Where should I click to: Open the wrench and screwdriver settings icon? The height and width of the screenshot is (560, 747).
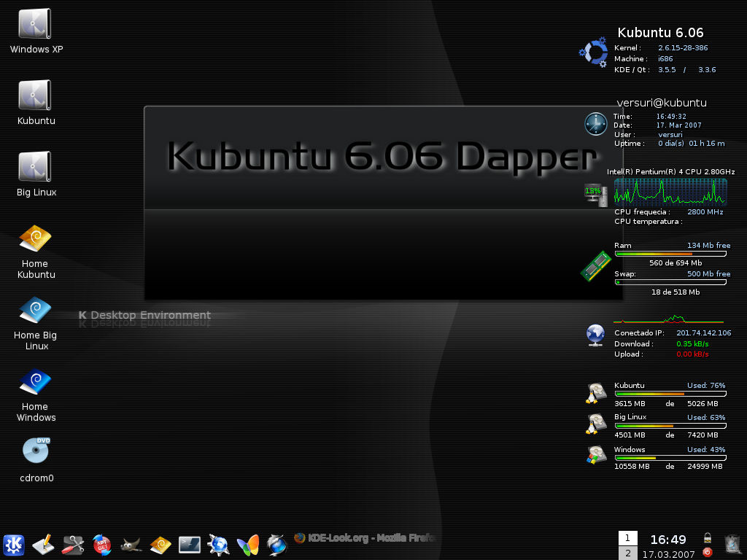pos(72,545)
